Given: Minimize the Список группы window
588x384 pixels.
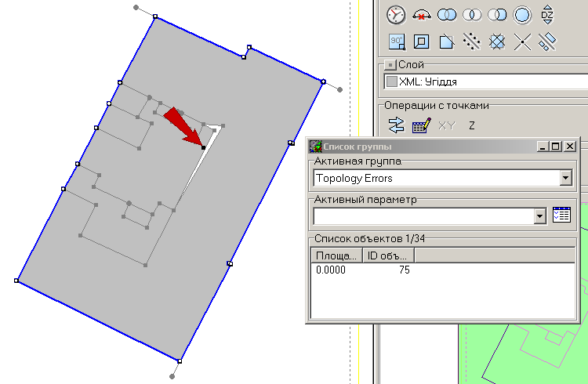Looking at the screenshot, I should (x=543, y=147).
